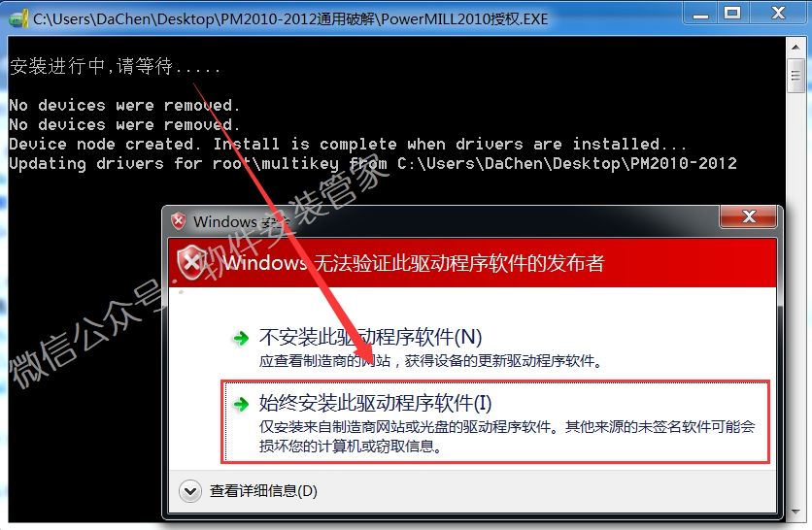Click the large red shield warning icon
812x530 pixels.
tap(191, 263)
